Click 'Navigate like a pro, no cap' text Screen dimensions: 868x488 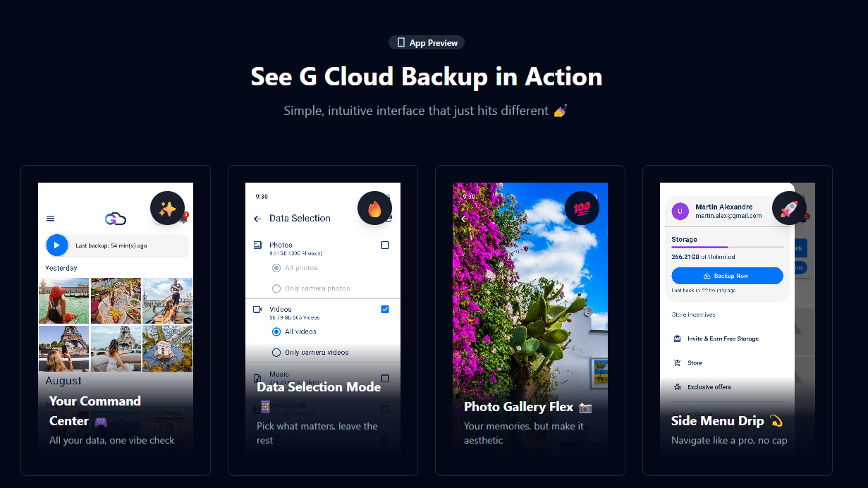click(x=729, y=440)
